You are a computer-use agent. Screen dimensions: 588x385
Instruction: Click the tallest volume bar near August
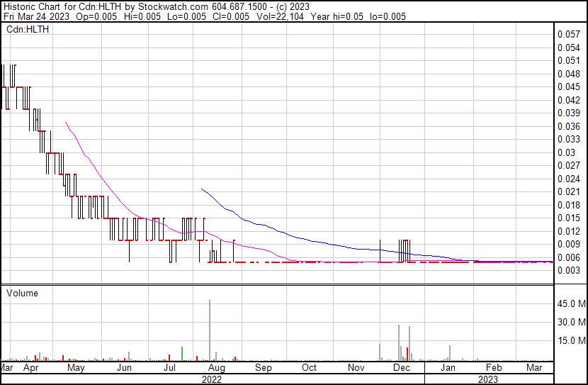pyautogui.click(x=210, y=330)
